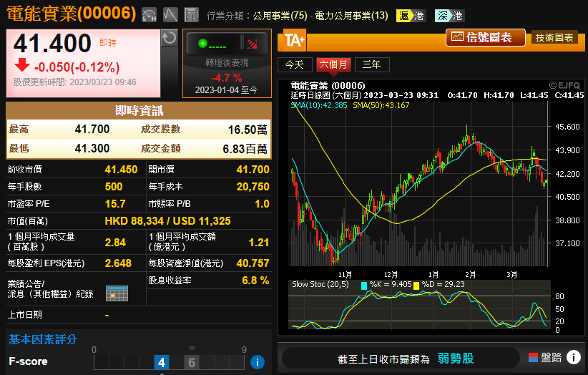Click the calculator icon beside stock title
Viewport: 588px width, 375px height.
[x=191, y=15]
